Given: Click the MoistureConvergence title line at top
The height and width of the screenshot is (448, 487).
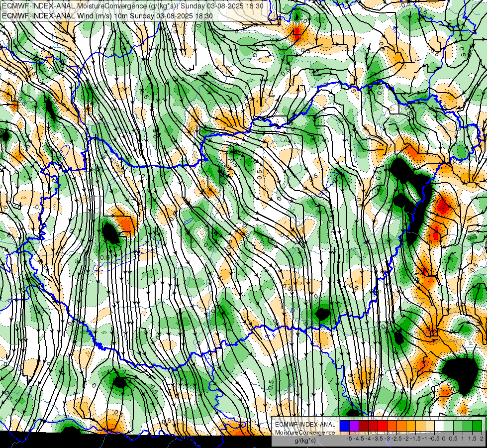Looking at the screenshot, I should [x=133, y=6].
